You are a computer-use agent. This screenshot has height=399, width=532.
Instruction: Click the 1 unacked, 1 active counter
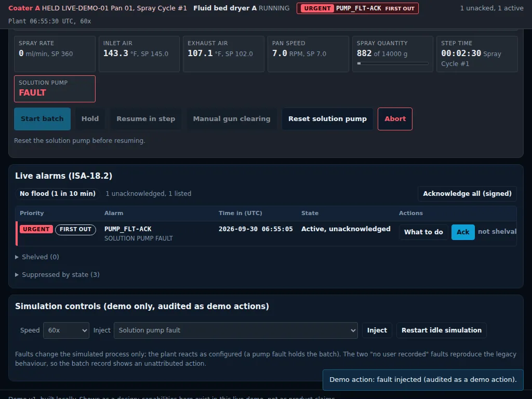coord(491,8)
